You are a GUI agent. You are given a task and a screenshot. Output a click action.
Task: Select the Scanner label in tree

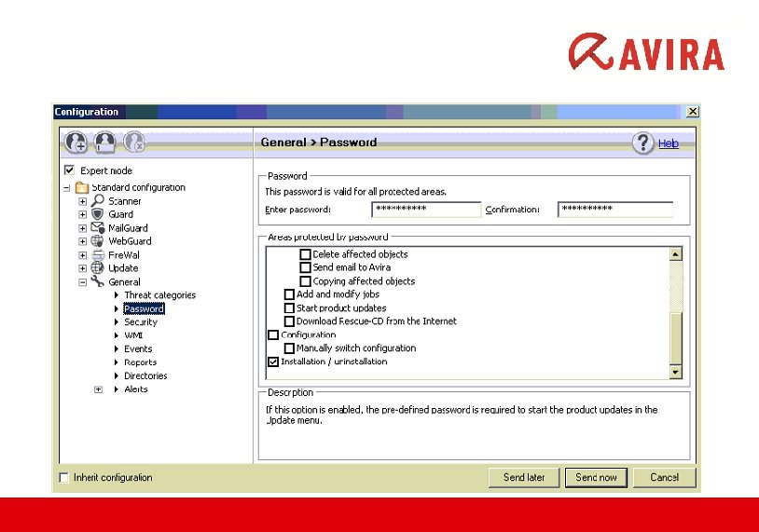(124, 201)
